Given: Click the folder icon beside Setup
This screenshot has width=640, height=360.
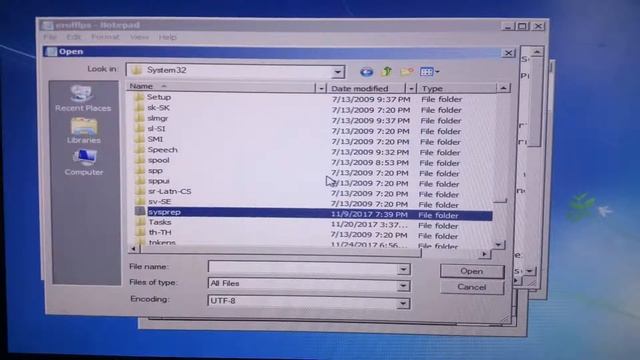Looking at the screenshot, I should tap(139, 97).
